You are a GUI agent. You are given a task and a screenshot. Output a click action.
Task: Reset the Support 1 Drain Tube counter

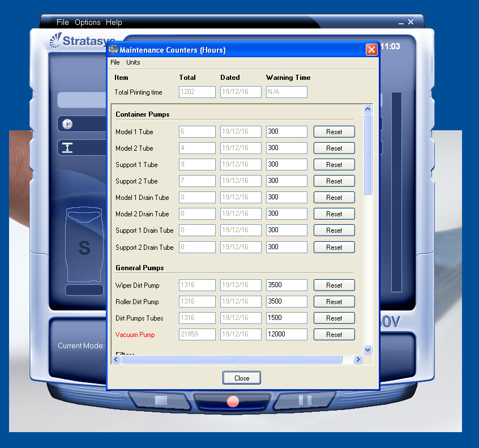(334, 231)
